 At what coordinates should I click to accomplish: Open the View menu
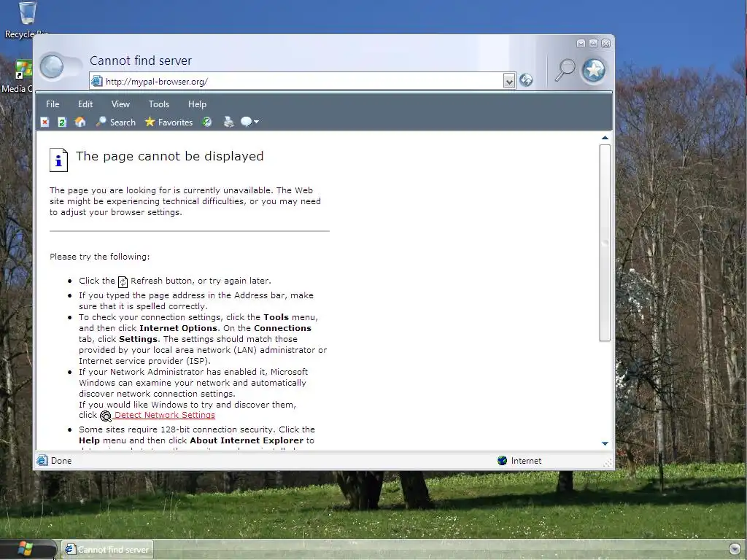click(120, 104)
